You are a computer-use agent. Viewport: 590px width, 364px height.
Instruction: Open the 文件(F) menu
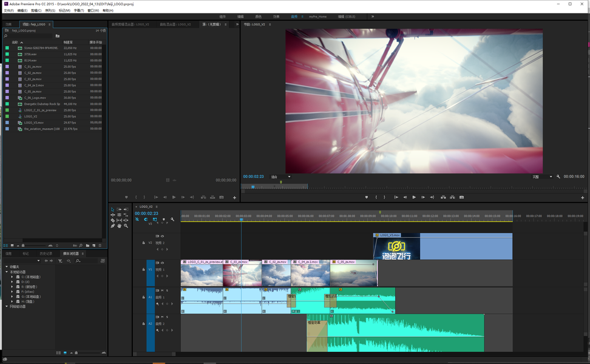tap(8, 10)
